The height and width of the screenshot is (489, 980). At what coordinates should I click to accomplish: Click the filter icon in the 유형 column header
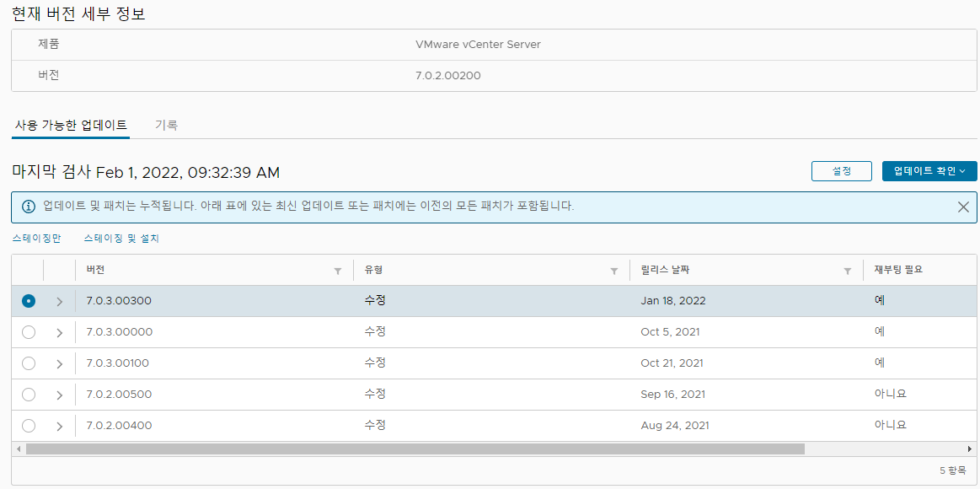pyautogui.click(x=614, y=271)
